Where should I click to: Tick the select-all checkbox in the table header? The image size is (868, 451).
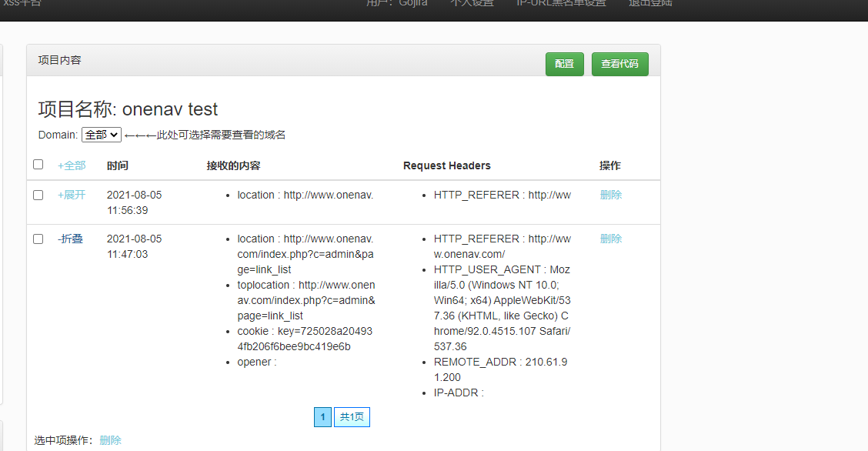point(38,165)
